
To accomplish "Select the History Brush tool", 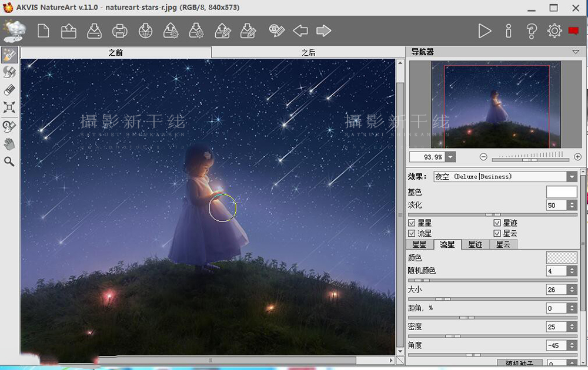I will [x=9, y=126].
